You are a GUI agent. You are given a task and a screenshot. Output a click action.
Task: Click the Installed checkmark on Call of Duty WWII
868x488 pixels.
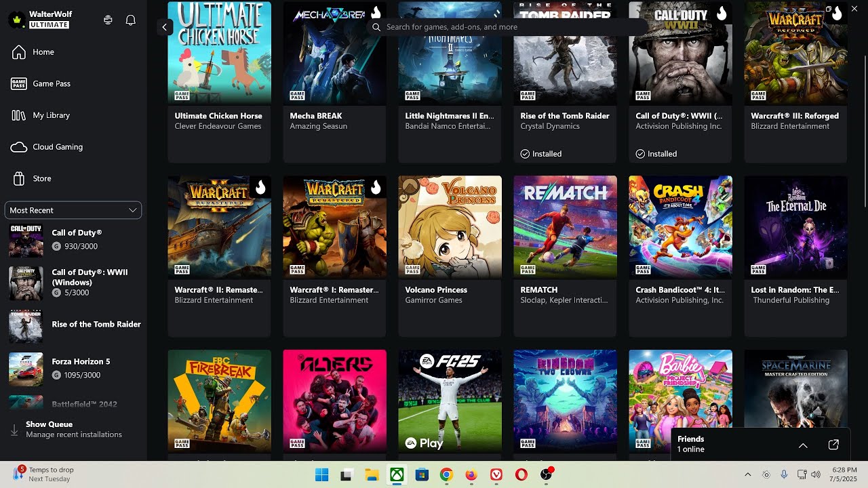point(640,154)
